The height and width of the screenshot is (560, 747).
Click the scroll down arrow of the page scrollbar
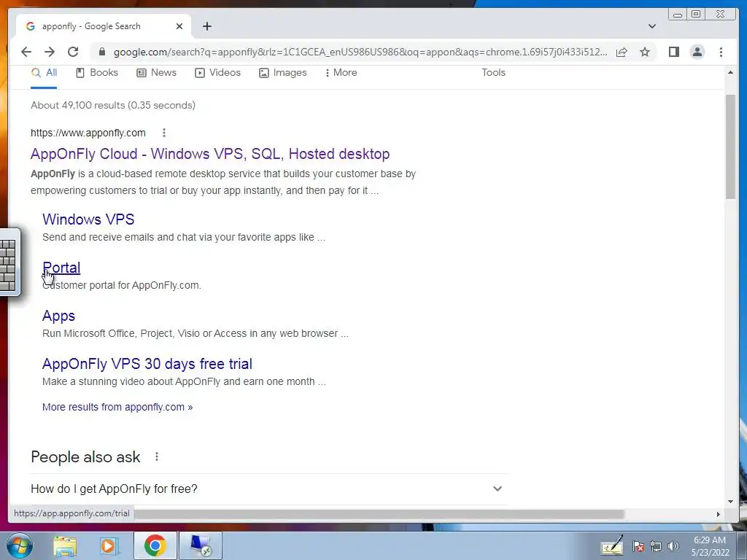pyautogui.click(x=730, y=502)
